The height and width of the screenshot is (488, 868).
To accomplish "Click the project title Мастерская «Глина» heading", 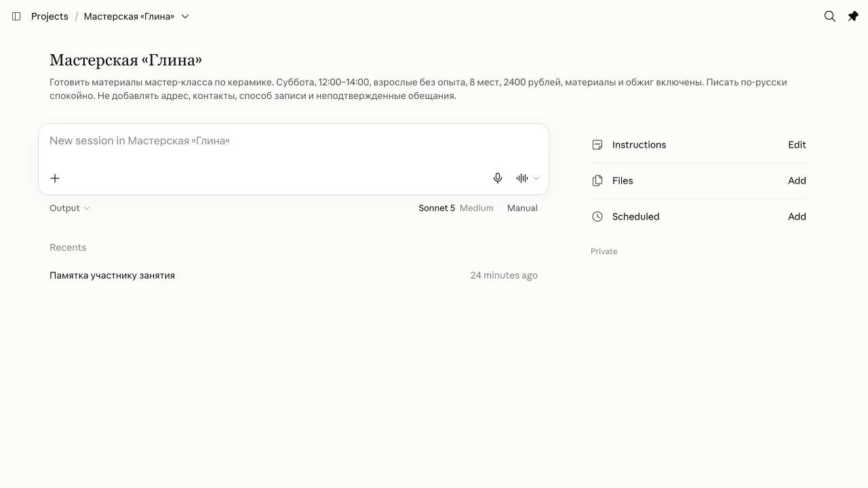I will pos(125,60).
